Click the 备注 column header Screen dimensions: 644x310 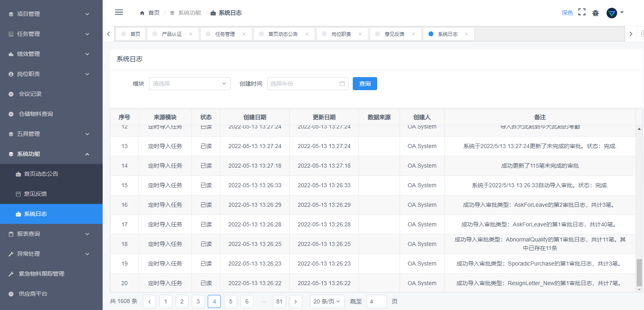540,117
